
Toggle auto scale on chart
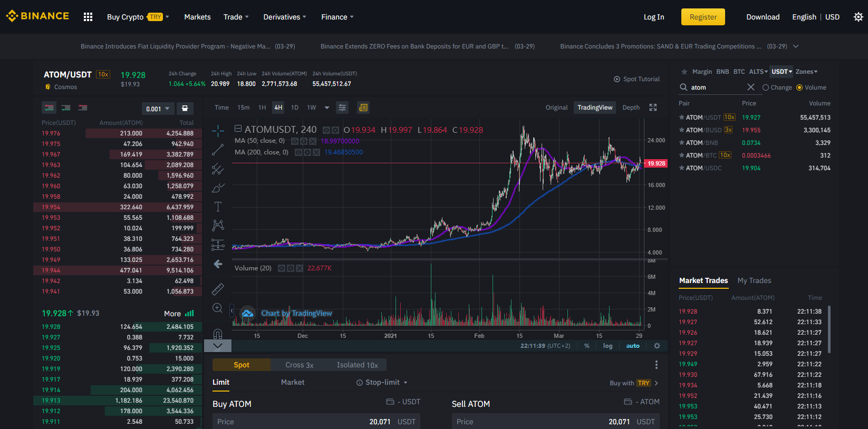pyautogui.click(x=633, y=346)
